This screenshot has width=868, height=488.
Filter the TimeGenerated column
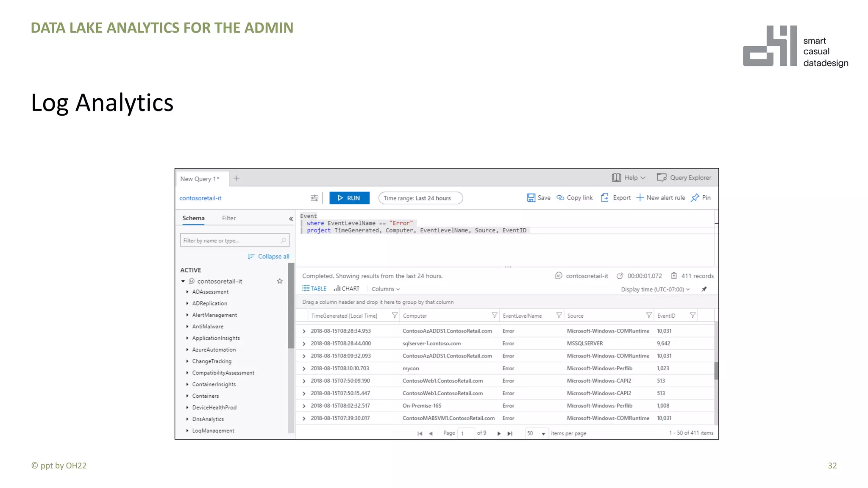[x=395, y=315]
